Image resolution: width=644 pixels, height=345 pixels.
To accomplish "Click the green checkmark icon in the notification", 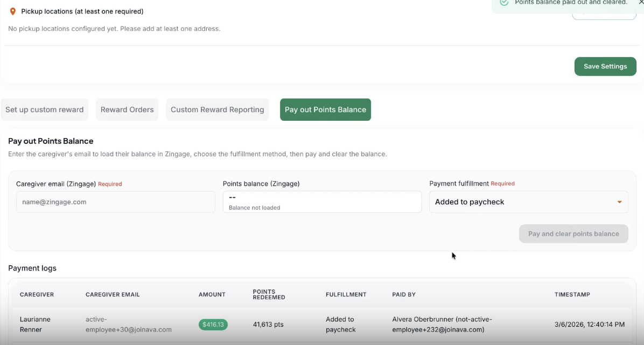I will click(x=504, y=3).
